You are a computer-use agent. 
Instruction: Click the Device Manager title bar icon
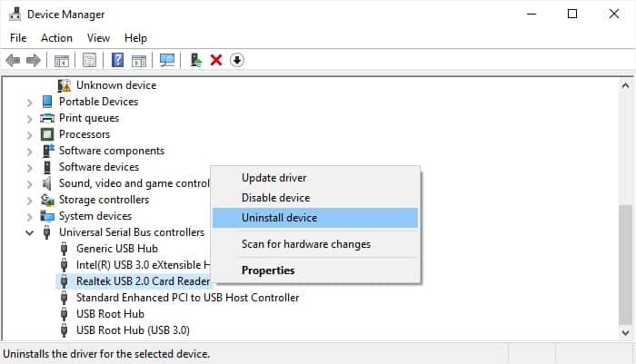(15, 15)
